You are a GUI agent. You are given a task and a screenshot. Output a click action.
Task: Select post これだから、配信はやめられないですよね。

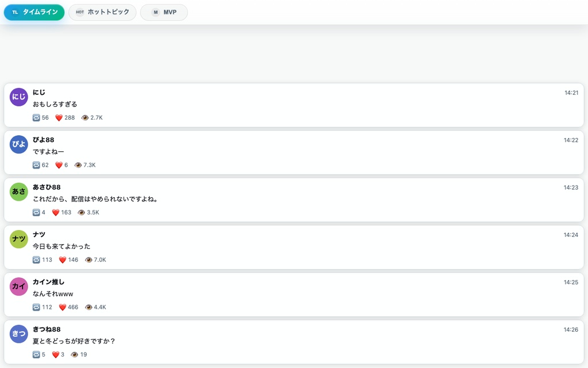click(x=95, y=198)
